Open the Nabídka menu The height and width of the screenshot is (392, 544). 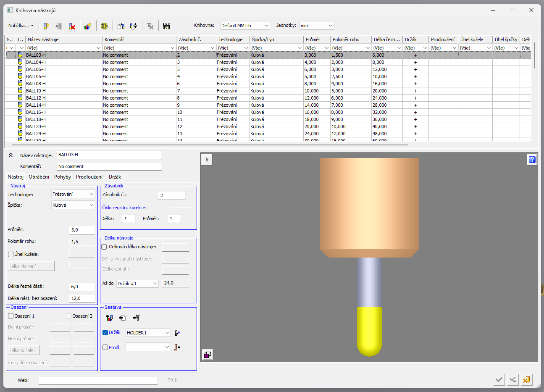pos(21,26)
